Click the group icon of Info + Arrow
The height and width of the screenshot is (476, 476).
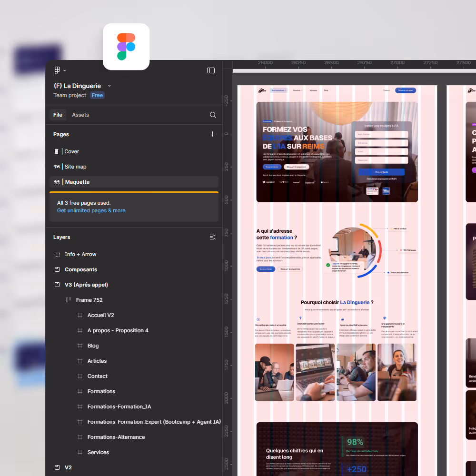(57, 254)
